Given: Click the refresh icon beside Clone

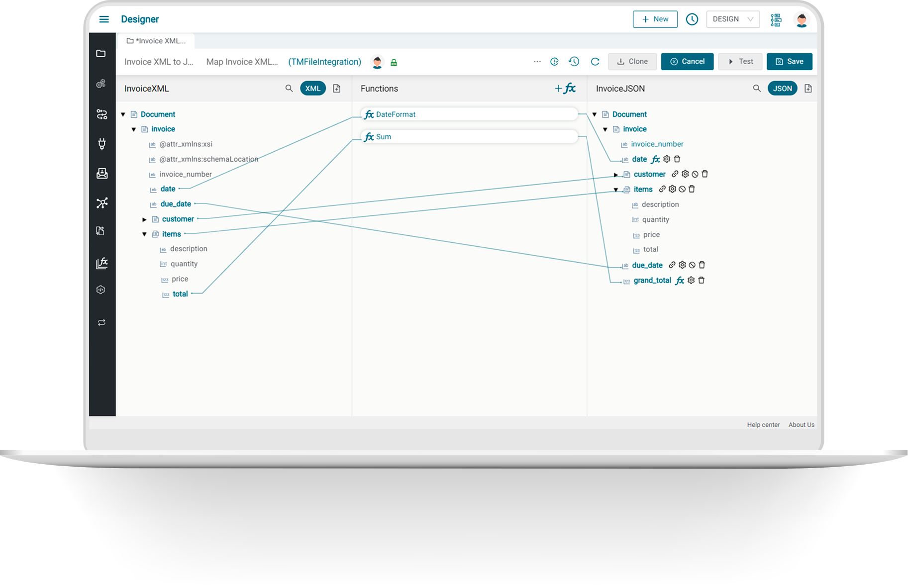Looking at the screenshot, I should [x=595, y=62].
